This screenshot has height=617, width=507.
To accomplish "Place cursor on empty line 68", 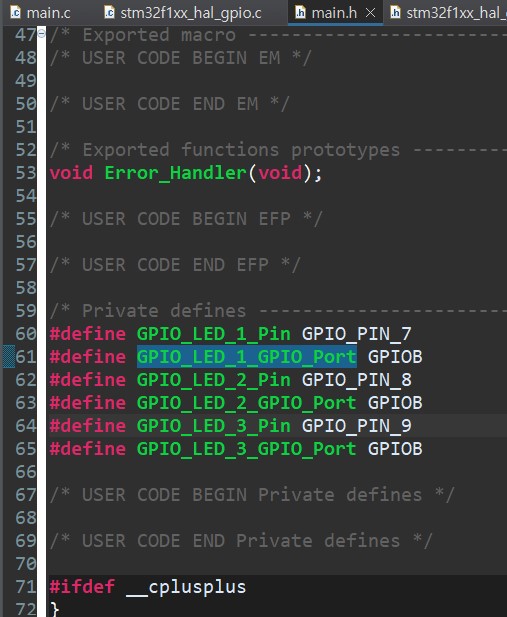I will [x=276, y=518].
